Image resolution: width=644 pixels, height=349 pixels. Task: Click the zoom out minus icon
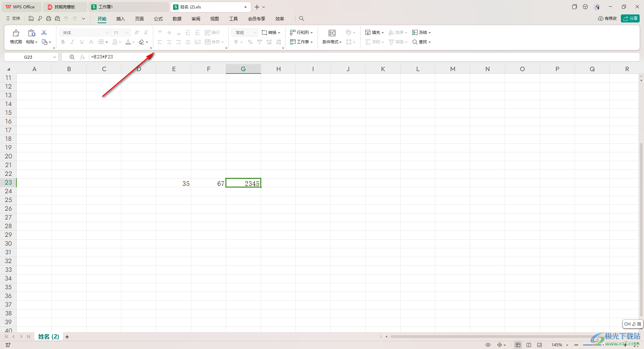click(x=576, y=345)
